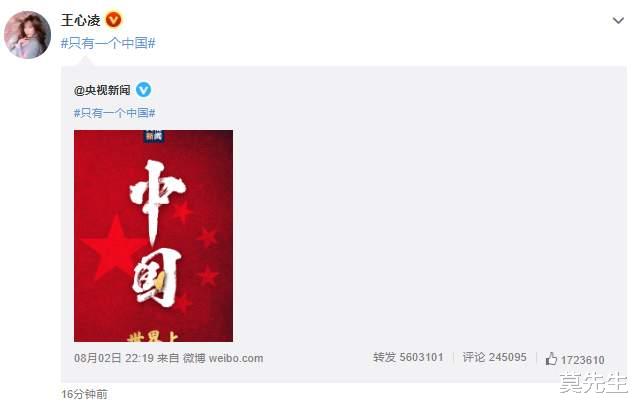
Task: Click 转发 5603101 repost count
Action: tap(408, 357)
